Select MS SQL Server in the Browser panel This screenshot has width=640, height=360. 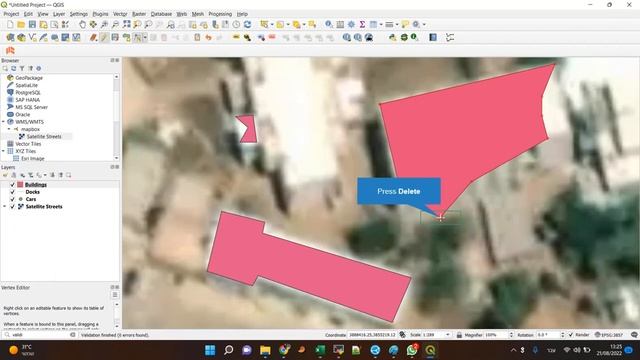click(x=31, y=107)
